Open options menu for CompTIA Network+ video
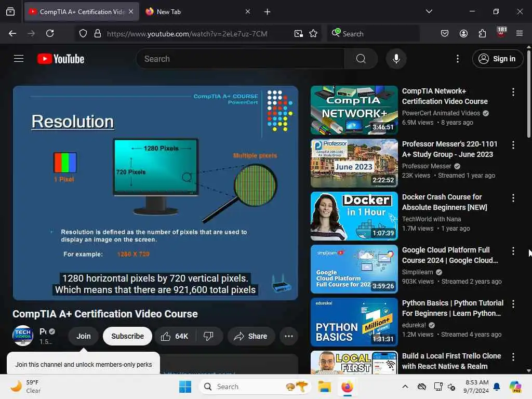Viewport: 532px width, 399px height. (x=513, y=92)
